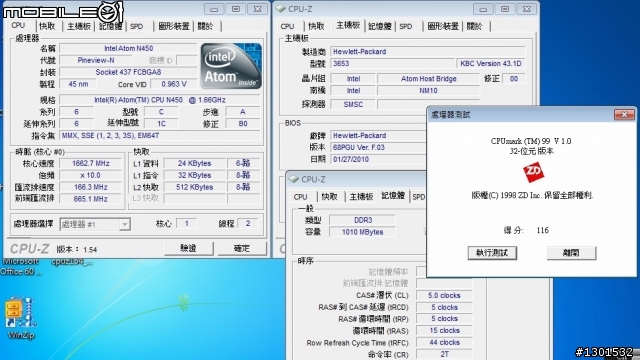Click CAS latency value 5.0 clocks
The width and height of the screenshot is (640, 360).
444,295
